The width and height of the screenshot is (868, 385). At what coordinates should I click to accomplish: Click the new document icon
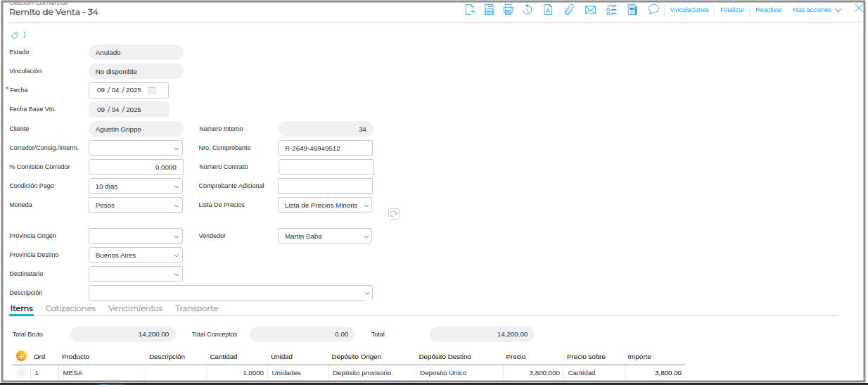coord(470,10)
